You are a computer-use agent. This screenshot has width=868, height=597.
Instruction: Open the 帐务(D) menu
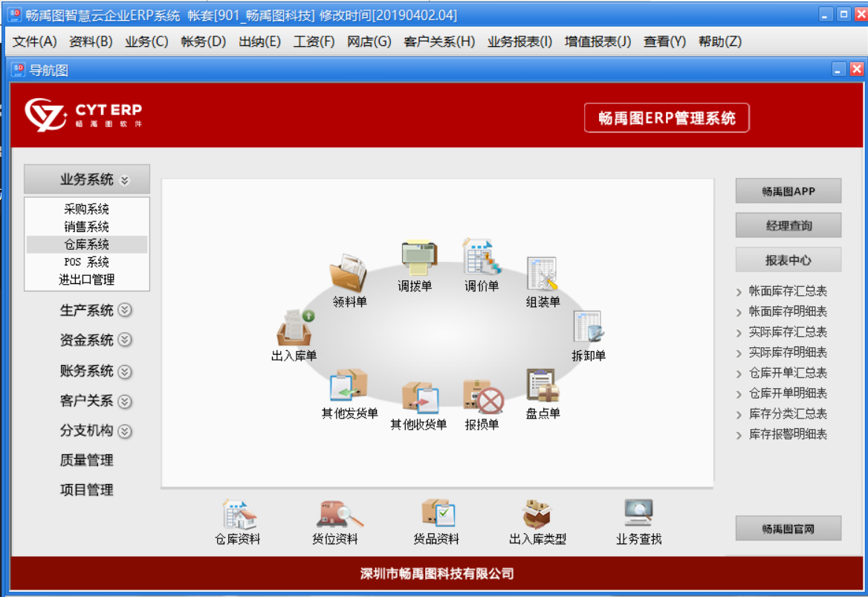[x=203, y=42]
